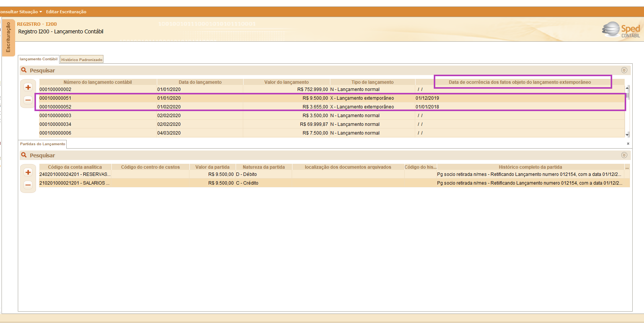Sort by Código da conta analítica column
This screenshot has height=323, width=644.
[75, 167]
